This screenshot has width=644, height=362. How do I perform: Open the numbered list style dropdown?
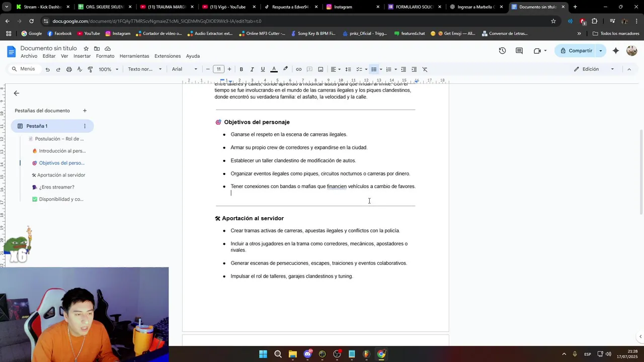(x=395, y=69)
